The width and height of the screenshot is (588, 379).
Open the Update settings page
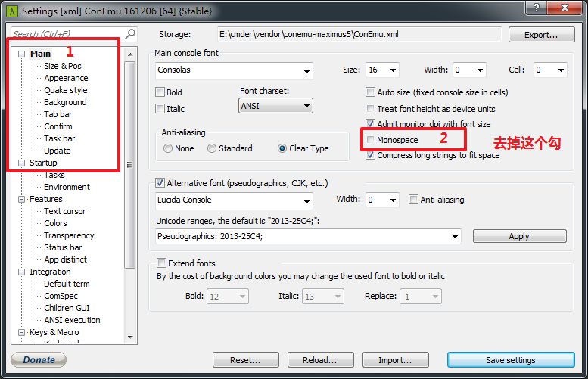[x=58, y=151]
